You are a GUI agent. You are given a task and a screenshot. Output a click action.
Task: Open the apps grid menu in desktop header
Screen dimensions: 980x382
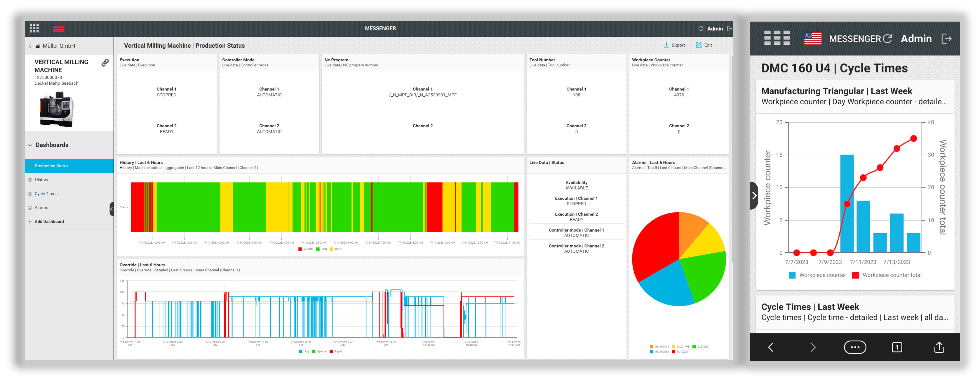click(x=34, y=28)
